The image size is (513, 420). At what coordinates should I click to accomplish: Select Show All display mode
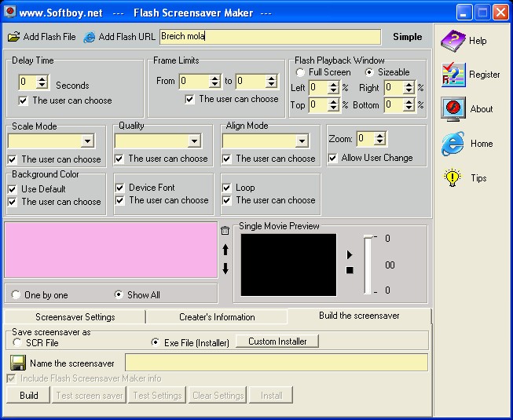(119, 295)
